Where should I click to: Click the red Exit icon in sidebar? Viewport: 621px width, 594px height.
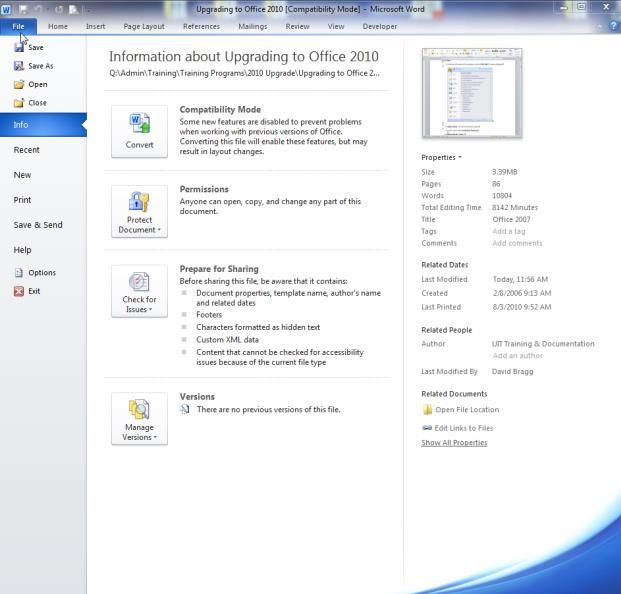(19, 291)
